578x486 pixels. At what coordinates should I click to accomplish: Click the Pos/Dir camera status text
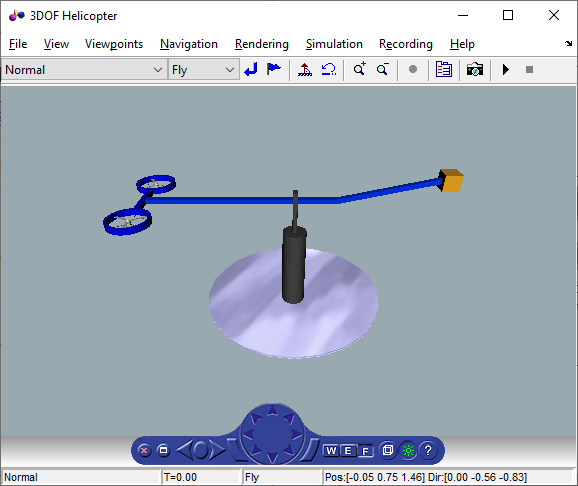[426, 477]
